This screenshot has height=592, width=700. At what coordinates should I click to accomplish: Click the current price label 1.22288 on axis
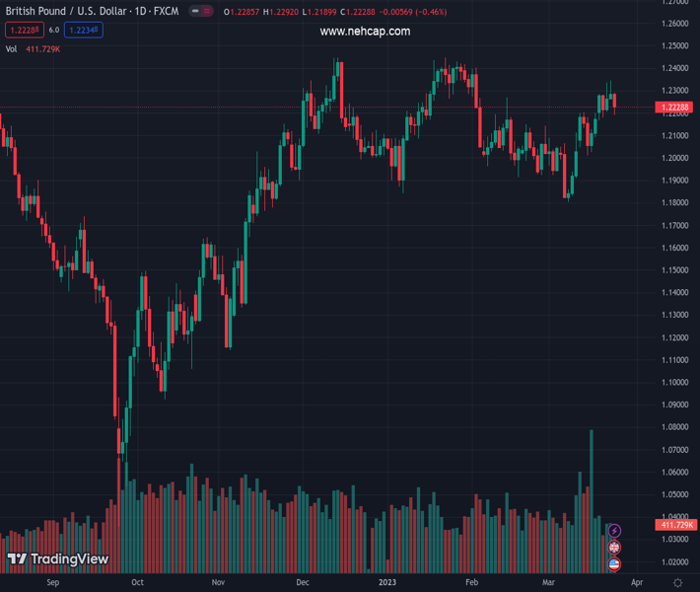pos(675,108)
